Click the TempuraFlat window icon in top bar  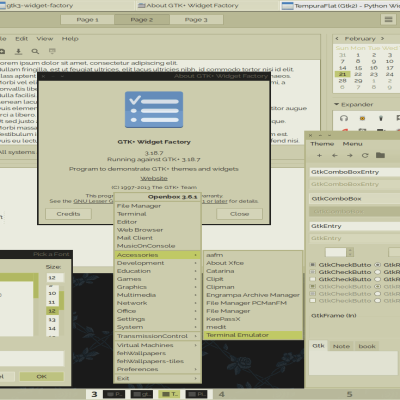(288, 6)
